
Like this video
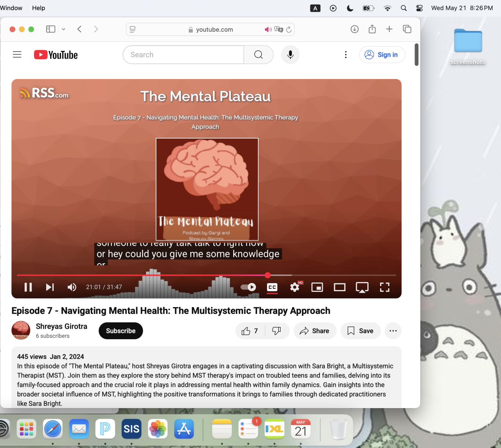[x=250, y=331]
